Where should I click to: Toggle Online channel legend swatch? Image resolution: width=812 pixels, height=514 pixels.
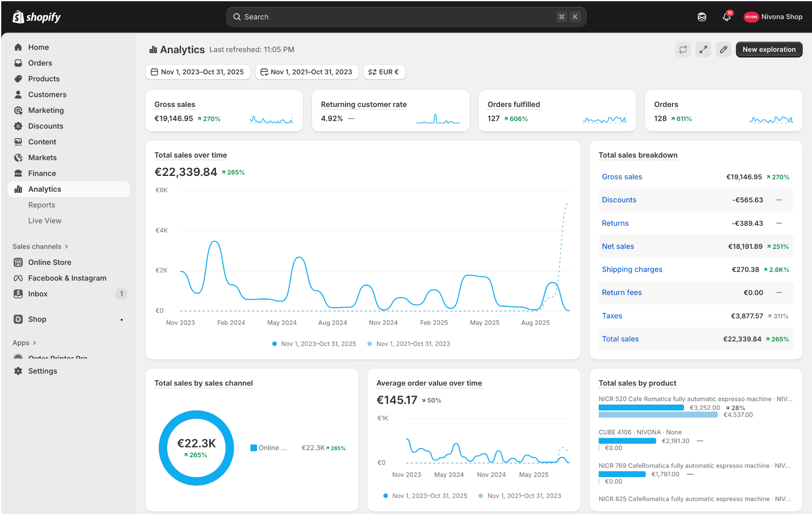point(254,448)
